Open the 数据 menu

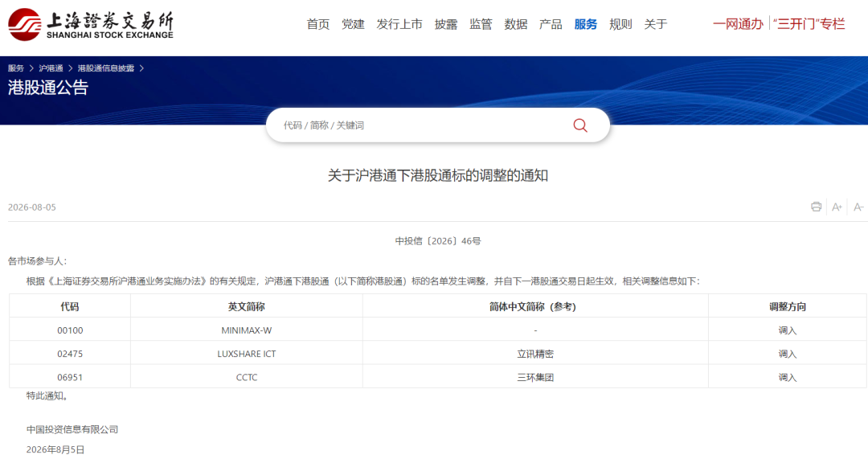click(516, 24)
